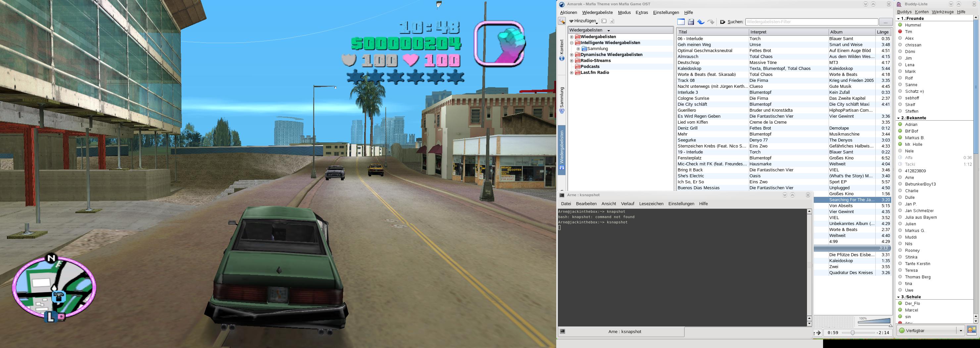Click the Der_Flo green status icon
Image resolution: width=980 pixels, height=348 pixels.
[900, 304]
